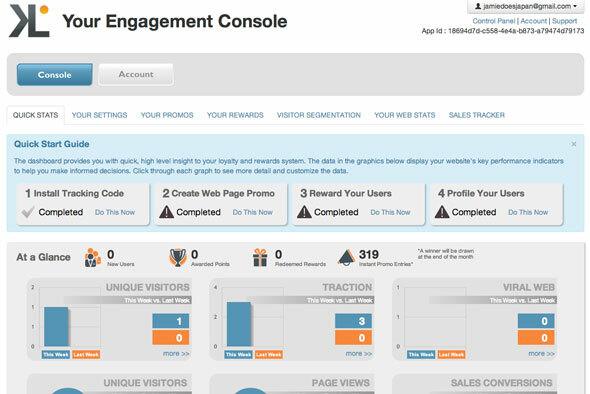Expand more details for Unique Visitors chart
Image resolution: width=590 pixels, height=394 pixels.
click(x=176, y=354)
